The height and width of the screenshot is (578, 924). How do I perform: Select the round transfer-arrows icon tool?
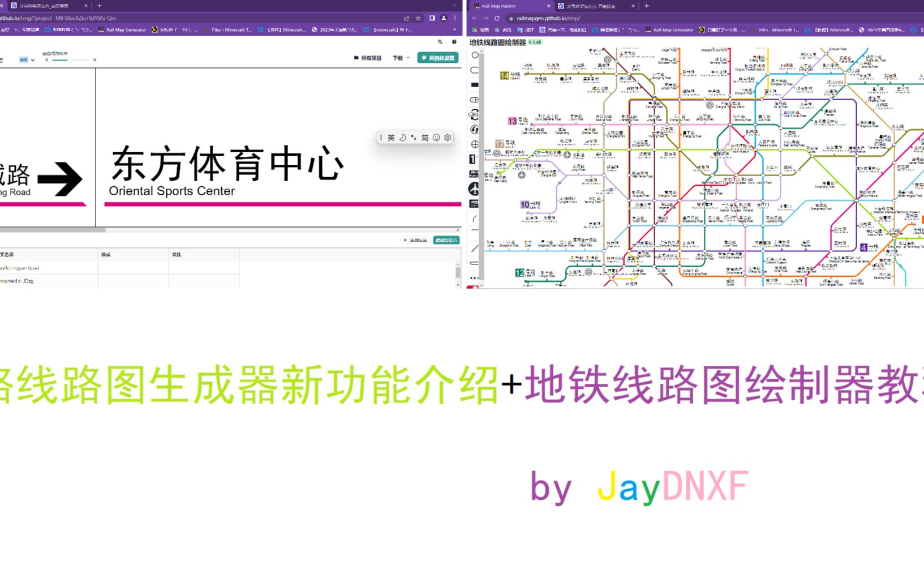tap(475, 130)
